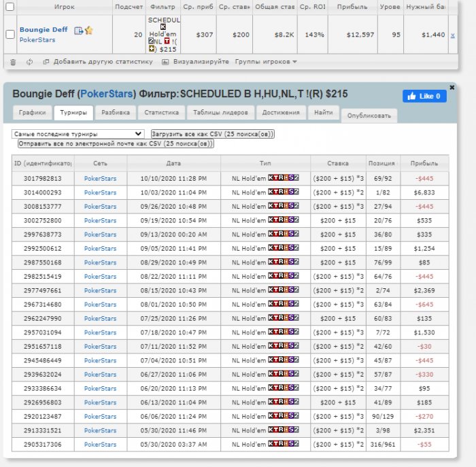
Task: Sort by Игрок column header
Action: point(65,7)
